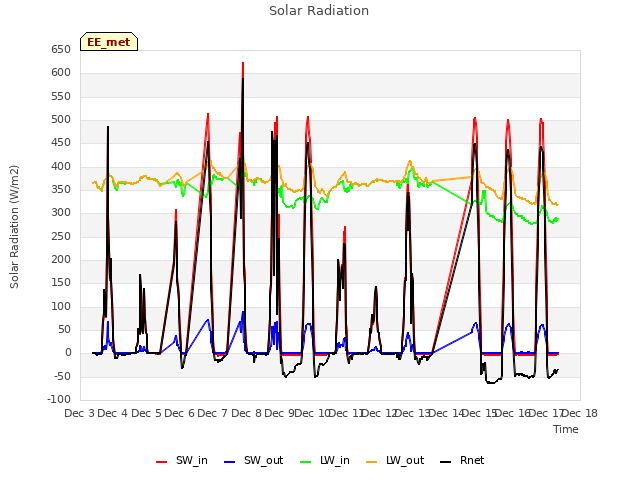Image resolution: width=640 pixels, height=480 pixels.
Task: Click the 200 y-axis tick label
Action: (x=61, y=260)
